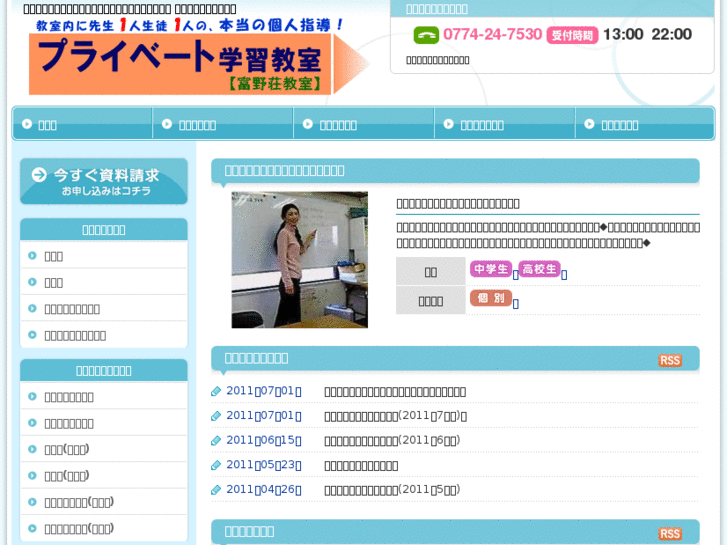This screenshot has width=727, height=545.
Task: Click the green telephone icon
Action: coord(426,35)
